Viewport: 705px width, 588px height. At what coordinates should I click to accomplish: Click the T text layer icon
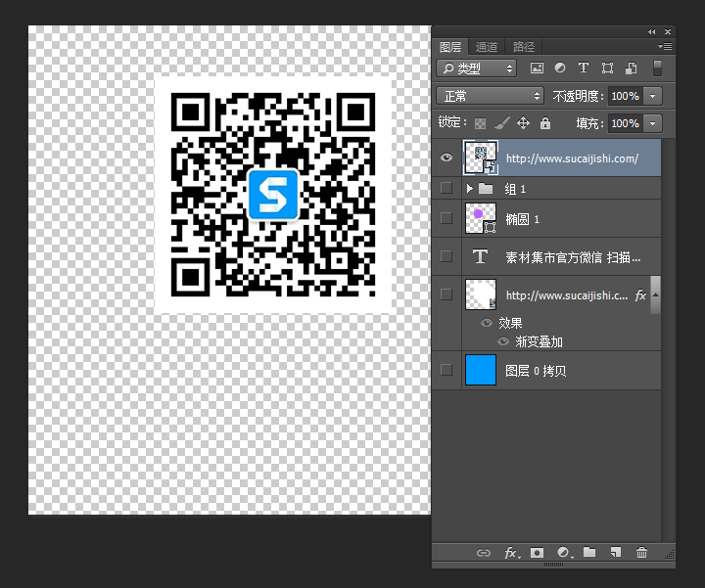coord(480,256)
